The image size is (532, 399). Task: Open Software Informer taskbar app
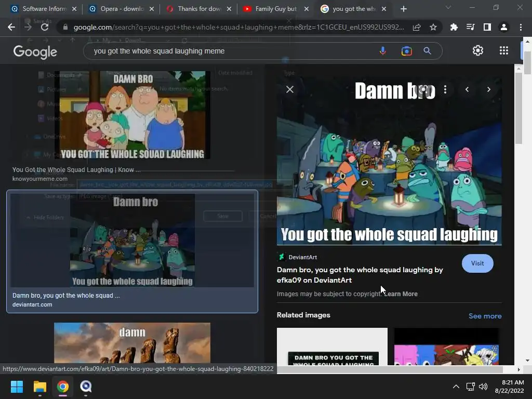(x=86, y=387)
